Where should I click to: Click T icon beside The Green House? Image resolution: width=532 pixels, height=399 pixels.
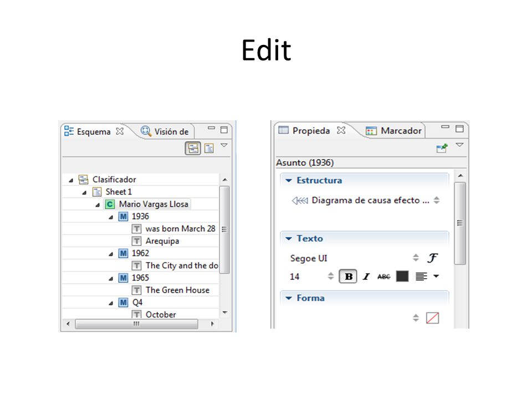click(136, 290)
